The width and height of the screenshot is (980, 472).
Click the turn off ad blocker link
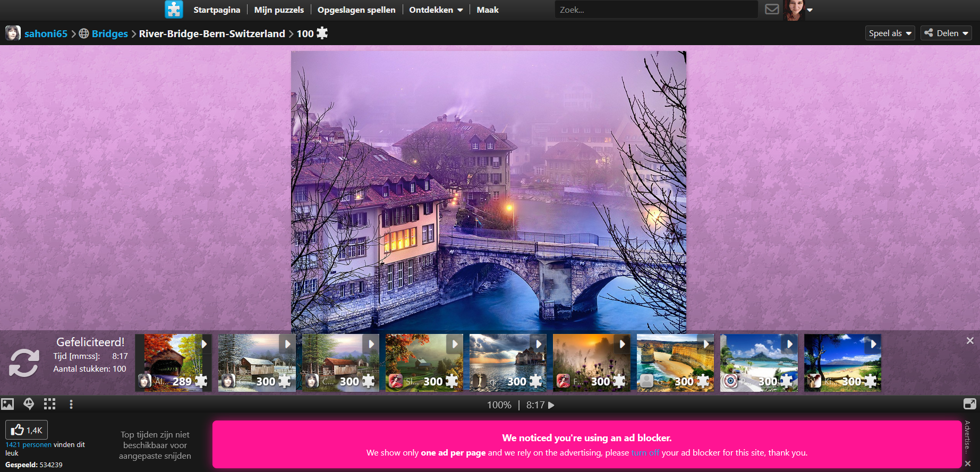click(x=645, y=453)
